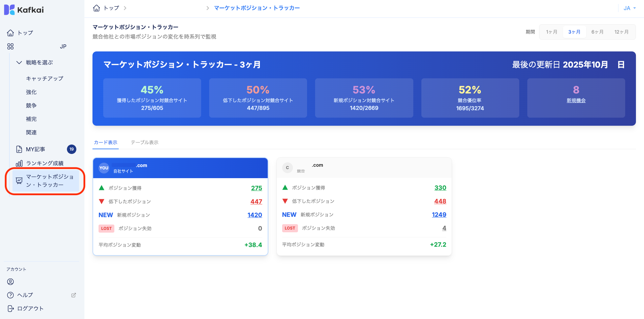This screenshot has width=644, height=319.
Task: Switch the period to 1ヶ月
Action: click(x=551, y=32)
